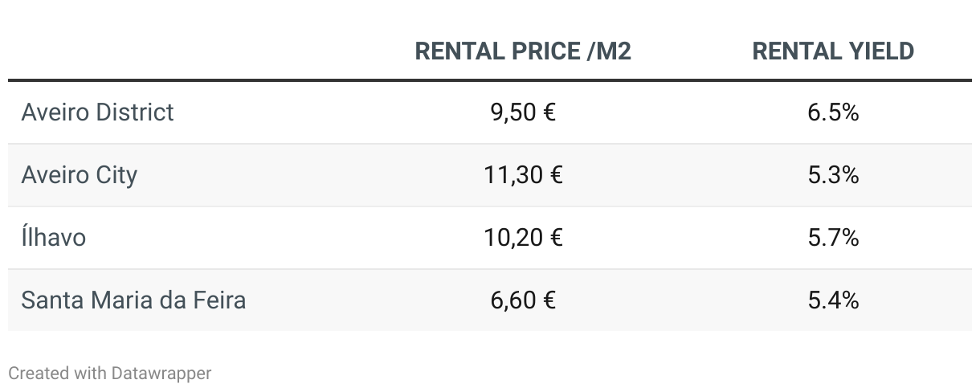Click the 10,20 € rental price cell
This screenshot has width=980, height=392.
pos(523,238)
